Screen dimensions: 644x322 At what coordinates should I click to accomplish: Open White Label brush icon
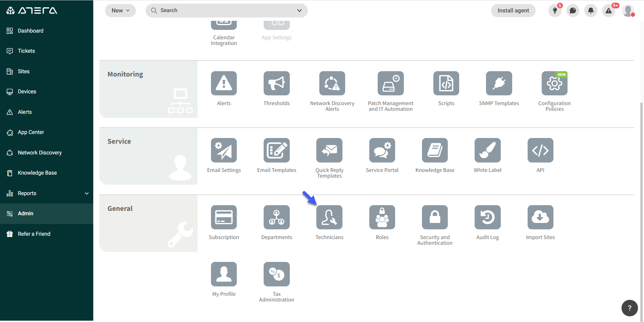[x=487, y=150]
